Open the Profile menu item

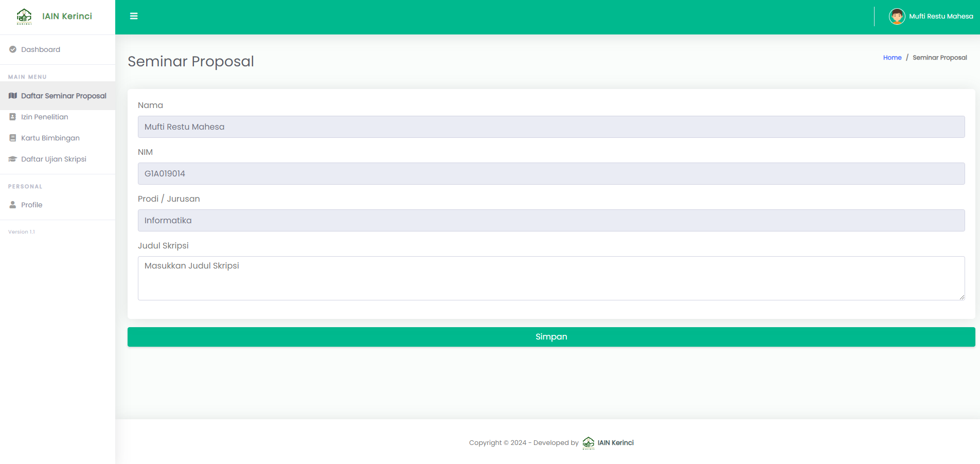(x=58, y=205)
